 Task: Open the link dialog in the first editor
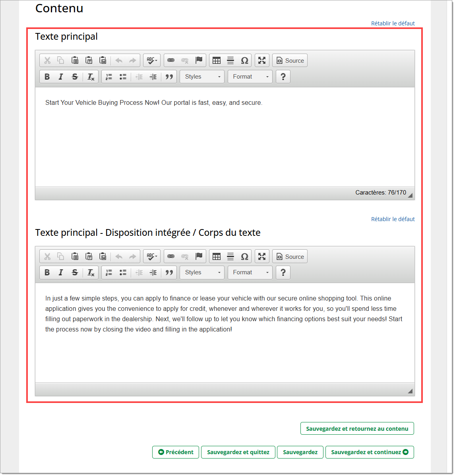pos(171,60)
